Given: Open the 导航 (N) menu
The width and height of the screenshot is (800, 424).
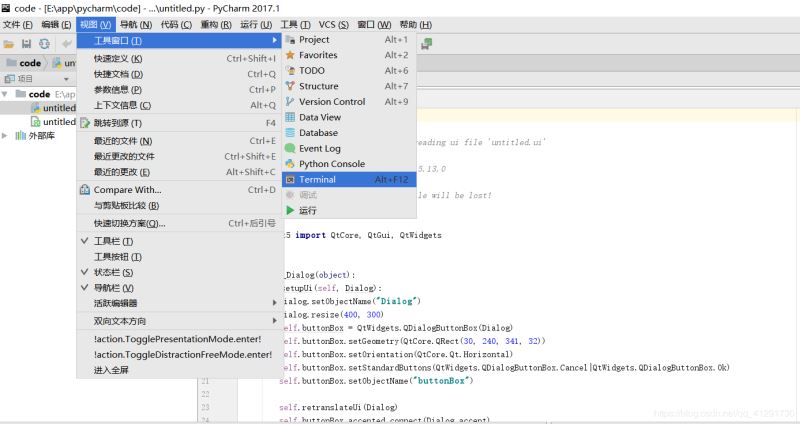Looking at the screenshot, I should click(x=136, y=24).
